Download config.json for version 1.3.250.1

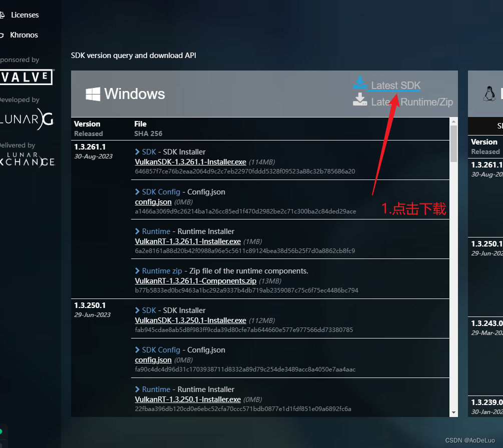[153, 360]
